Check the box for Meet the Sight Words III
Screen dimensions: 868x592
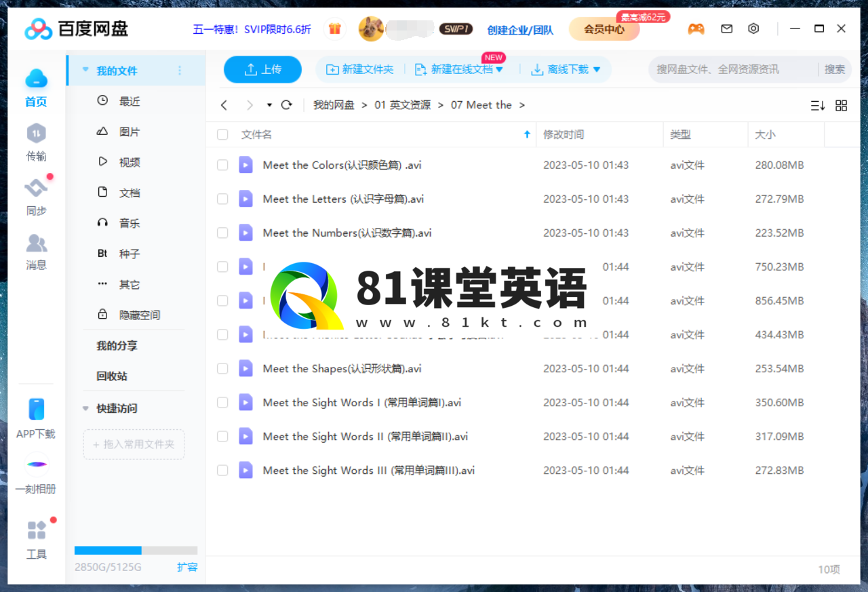[x=222, y=470]
